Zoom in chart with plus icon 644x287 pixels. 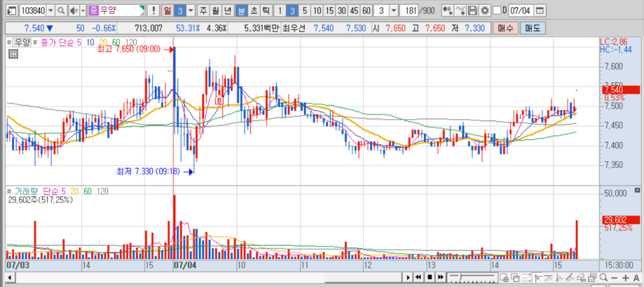[625, 277]
